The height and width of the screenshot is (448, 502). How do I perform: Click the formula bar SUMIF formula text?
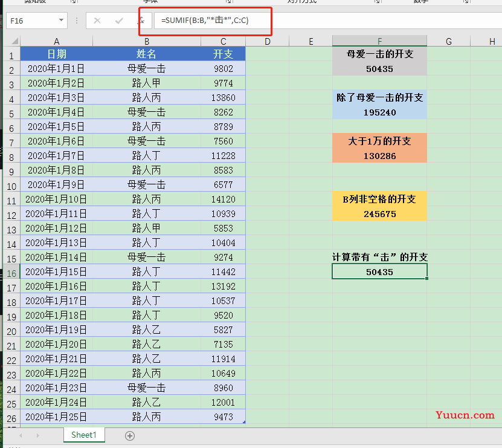[205, 21]
